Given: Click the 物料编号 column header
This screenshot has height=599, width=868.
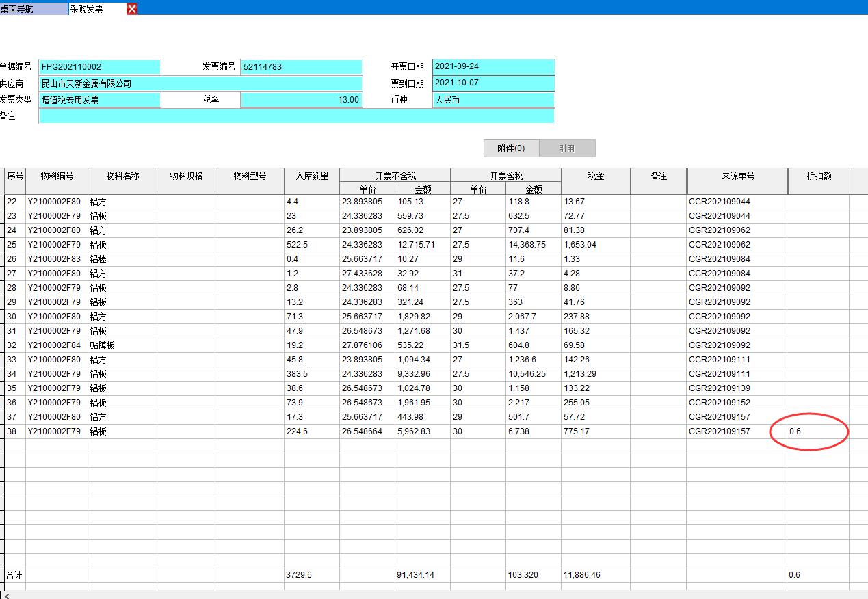Looking at the screenshot, I should point(57,176).
